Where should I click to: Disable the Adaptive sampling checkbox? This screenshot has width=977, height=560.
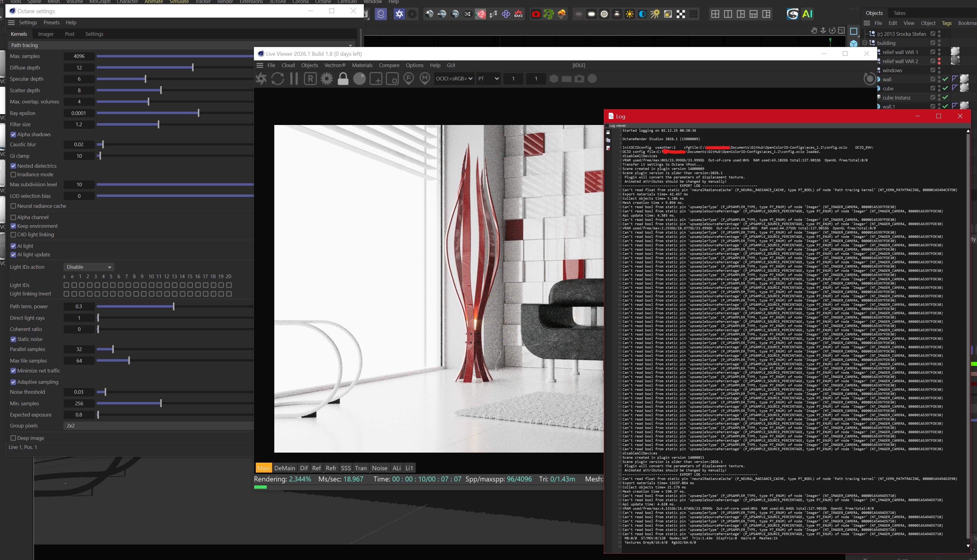click(x=13, y=382)
